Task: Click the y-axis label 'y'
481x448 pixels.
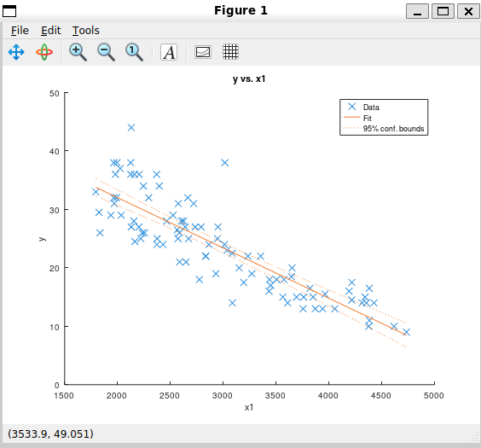Action: 42,239
